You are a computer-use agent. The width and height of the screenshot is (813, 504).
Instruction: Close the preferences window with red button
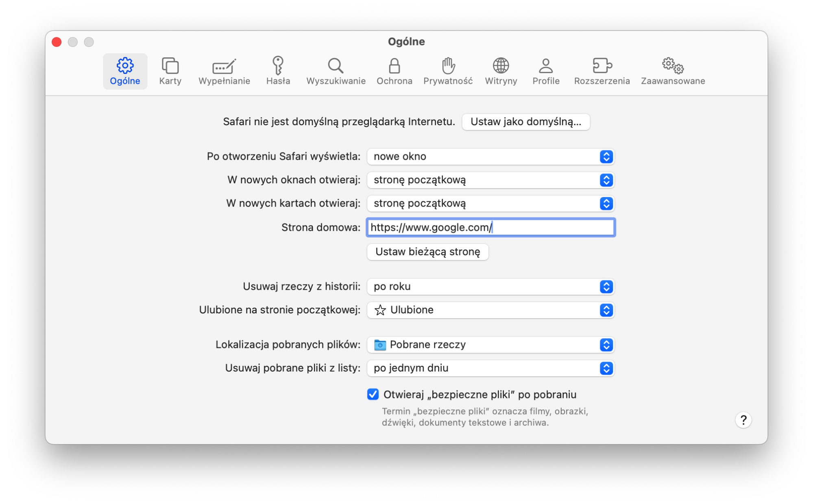(x=57, y=42)
